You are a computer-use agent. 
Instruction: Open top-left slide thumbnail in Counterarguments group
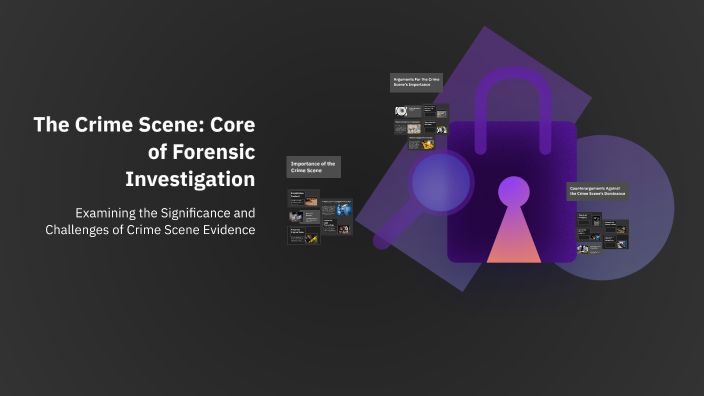[589, 219]
